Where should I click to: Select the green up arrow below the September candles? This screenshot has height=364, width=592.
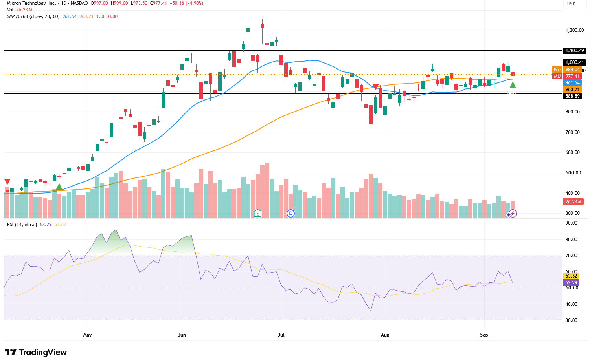pyautogui.click(x=513, y=84)
